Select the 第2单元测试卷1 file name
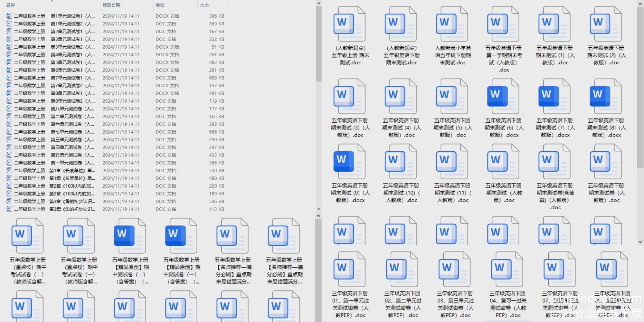This screenshot has height=322, width=644. pyautogui.click(x=54, y=31)
